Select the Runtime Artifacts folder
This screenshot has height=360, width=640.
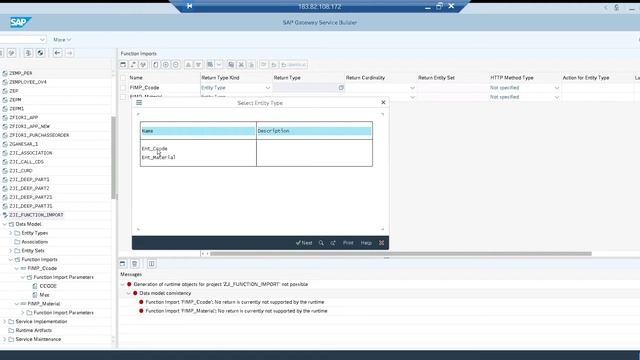coord(33,331)
